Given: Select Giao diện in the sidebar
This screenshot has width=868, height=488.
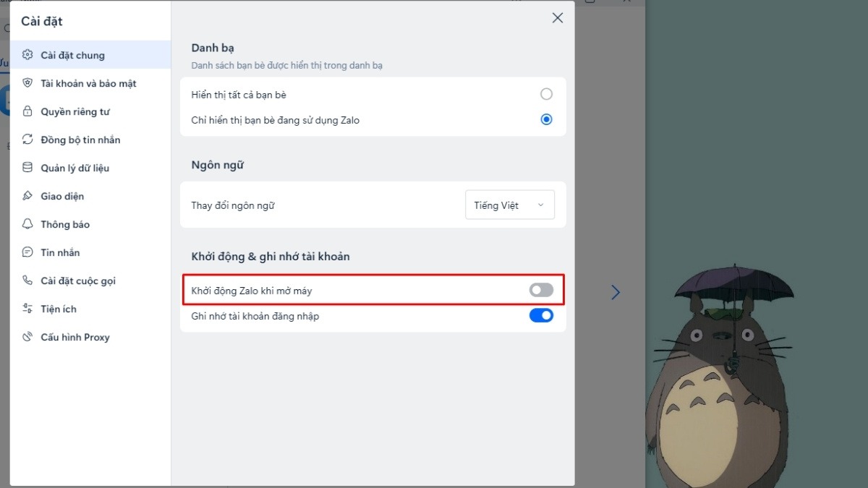Looking at the screenshot, I should tap(90, 196).
